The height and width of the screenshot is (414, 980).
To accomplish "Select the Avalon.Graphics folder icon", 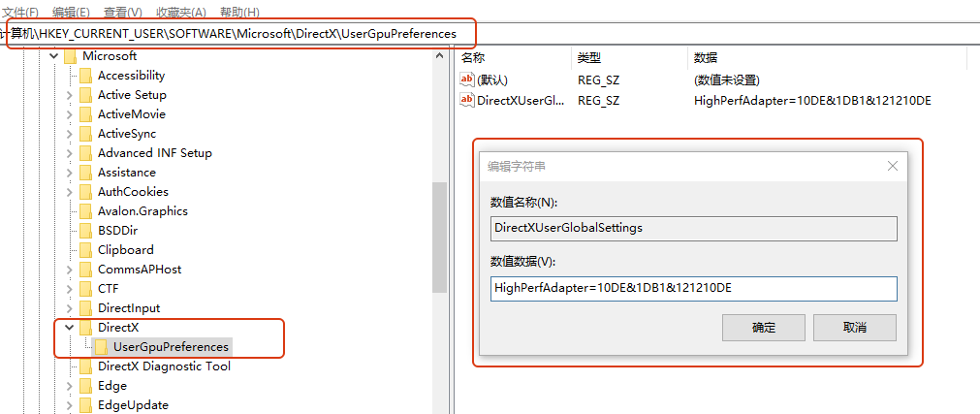I will tap(85, 211).
